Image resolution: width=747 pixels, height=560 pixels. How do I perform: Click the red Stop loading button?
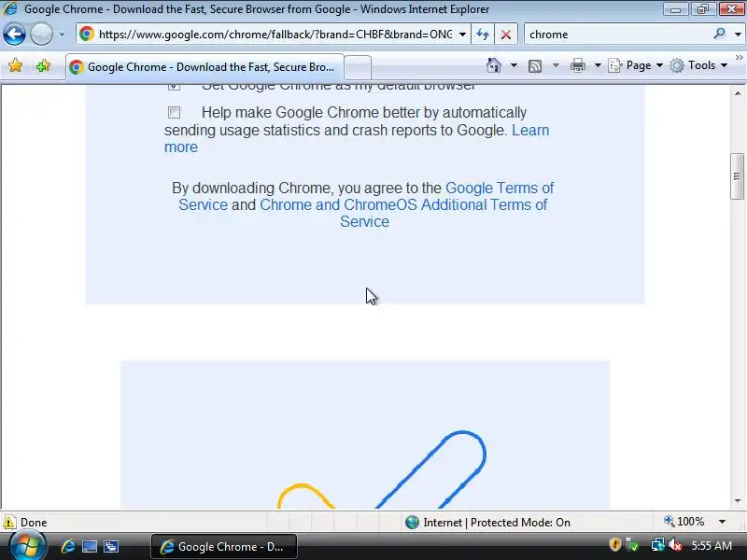[506, 35]
